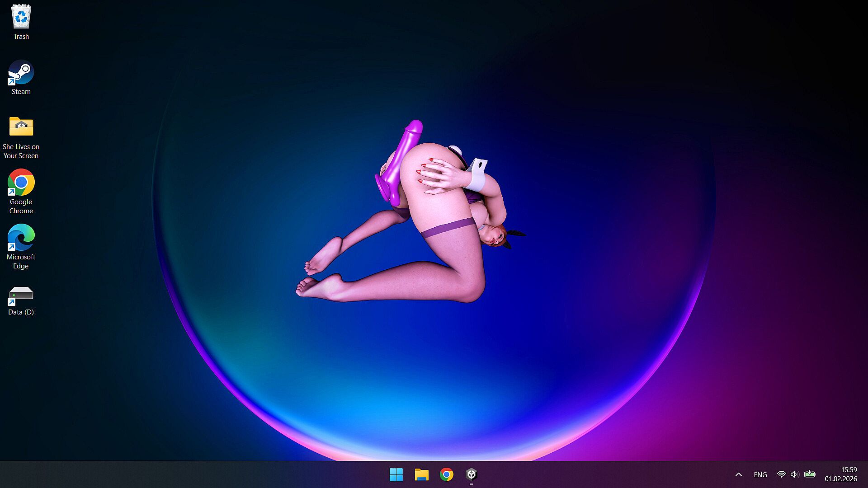Image resolution: width=868 pixels, height=488 pixels.
Task: Click an empty area of the taskbar
Action: tap(181, 474)
